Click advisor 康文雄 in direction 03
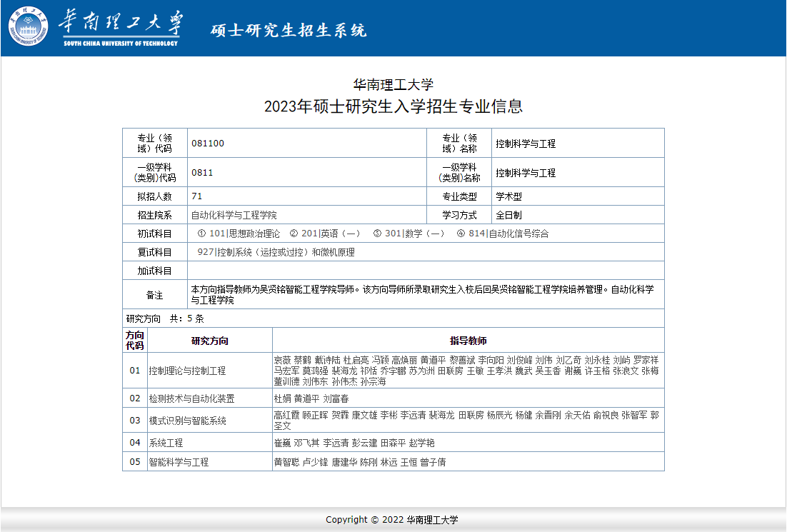 coord(364,415)
